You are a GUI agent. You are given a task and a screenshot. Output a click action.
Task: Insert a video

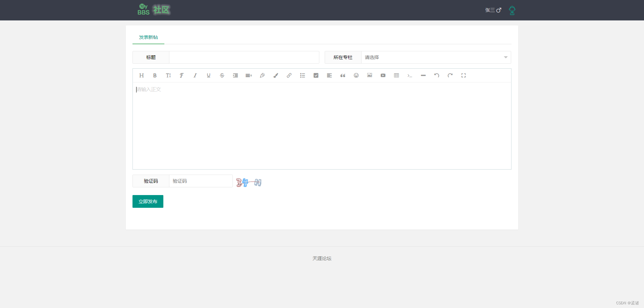383,75
